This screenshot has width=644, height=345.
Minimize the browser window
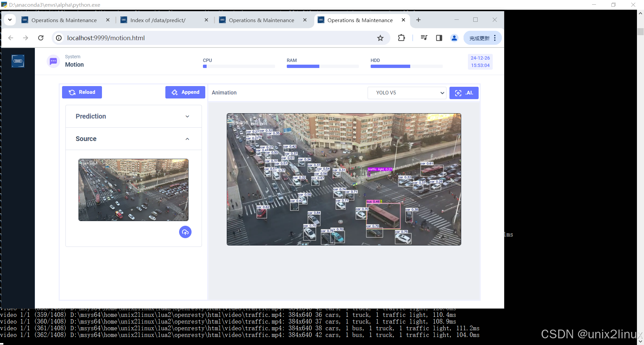[457, 20]
